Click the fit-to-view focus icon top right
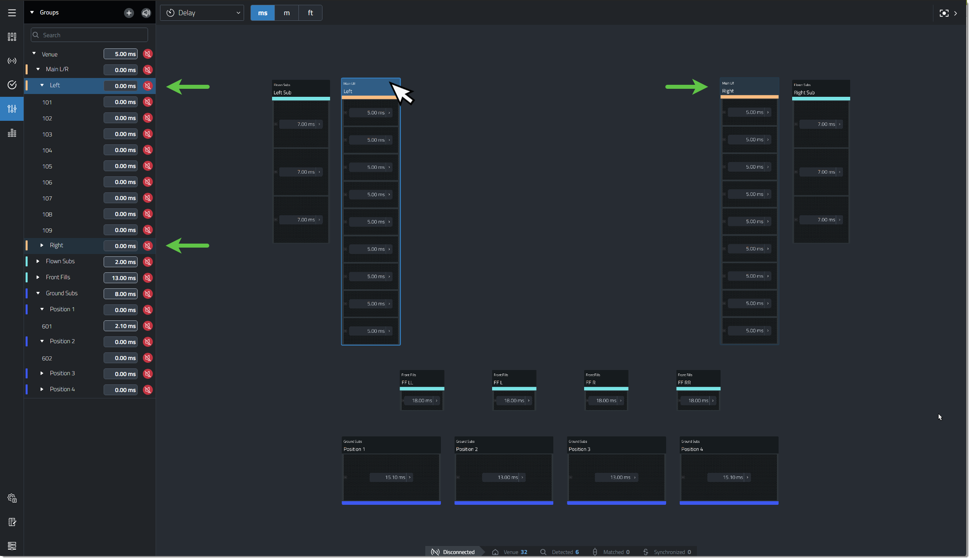 coord(944,13)
